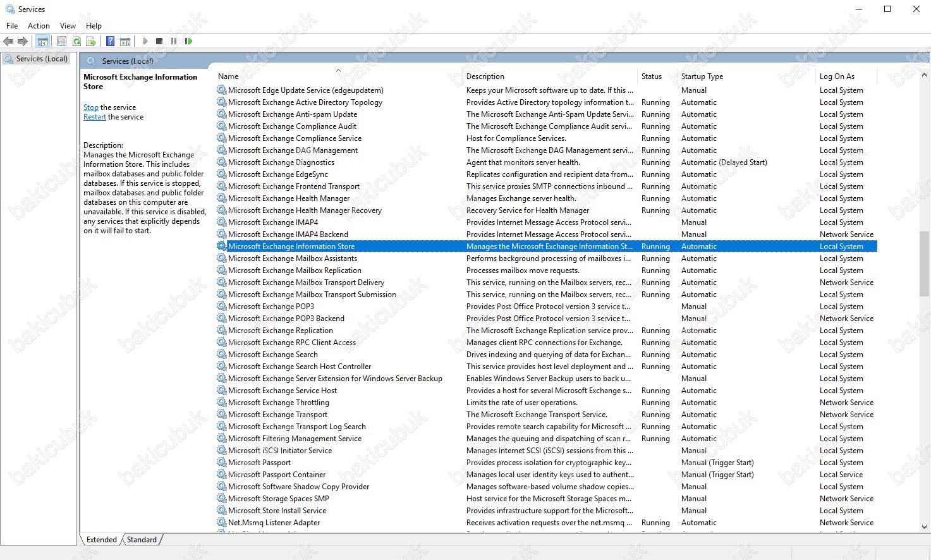Click the scroll down arrow of services list
The height and width of the screenshot is (560, 931).
point(924,527)
